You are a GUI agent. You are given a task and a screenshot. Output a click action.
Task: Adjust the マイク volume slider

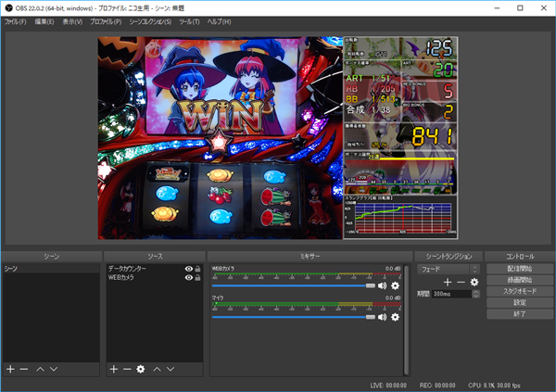pos(294,317)
